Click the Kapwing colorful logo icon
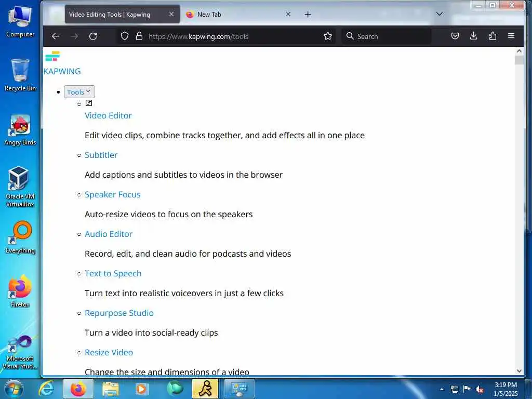Image resolution: width=532 pixels, height=399 pixels. (x=52, y=56)
